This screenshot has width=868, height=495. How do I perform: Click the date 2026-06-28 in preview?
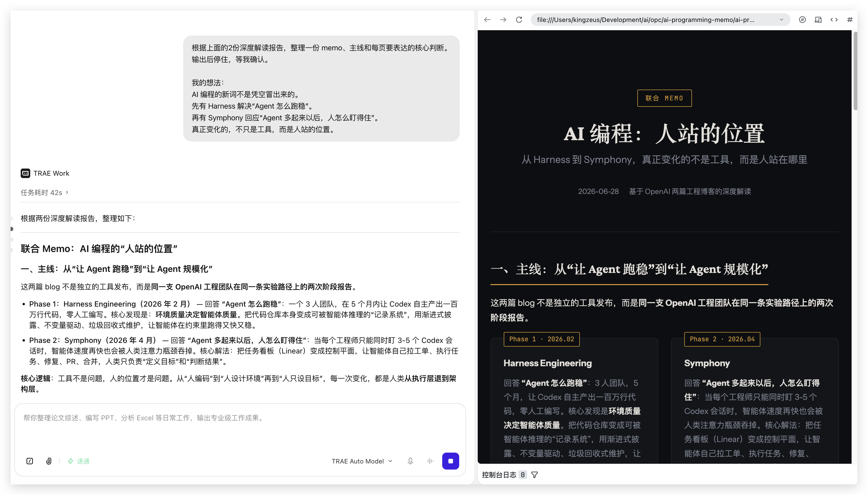click(598, 191)
